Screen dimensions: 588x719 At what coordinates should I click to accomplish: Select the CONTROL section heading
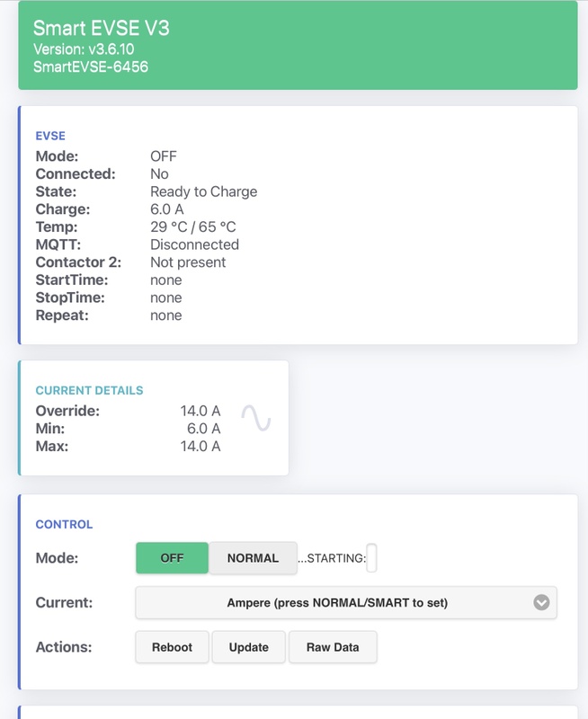pos(64,524)
